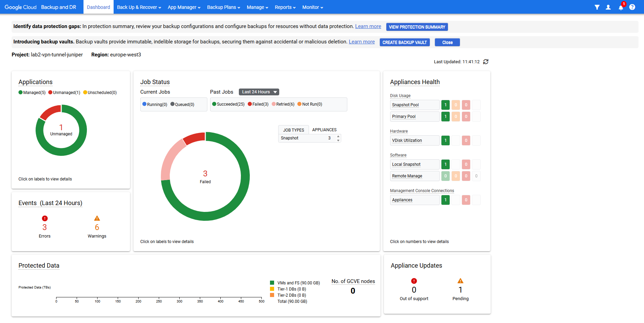Open the notifications bell icon
Image resolution: width=644 pixels, height=323 pixels.
[x=621, y=8]
